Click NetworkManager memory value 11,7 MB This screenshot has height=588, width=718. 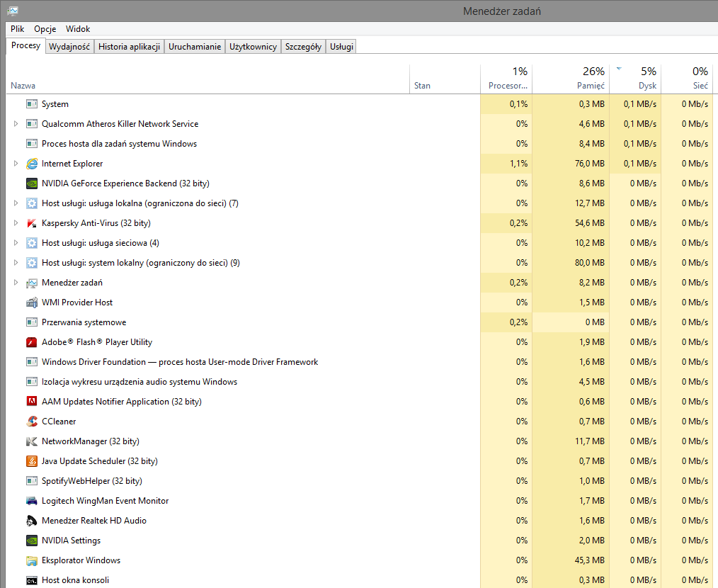coord(590,441)
